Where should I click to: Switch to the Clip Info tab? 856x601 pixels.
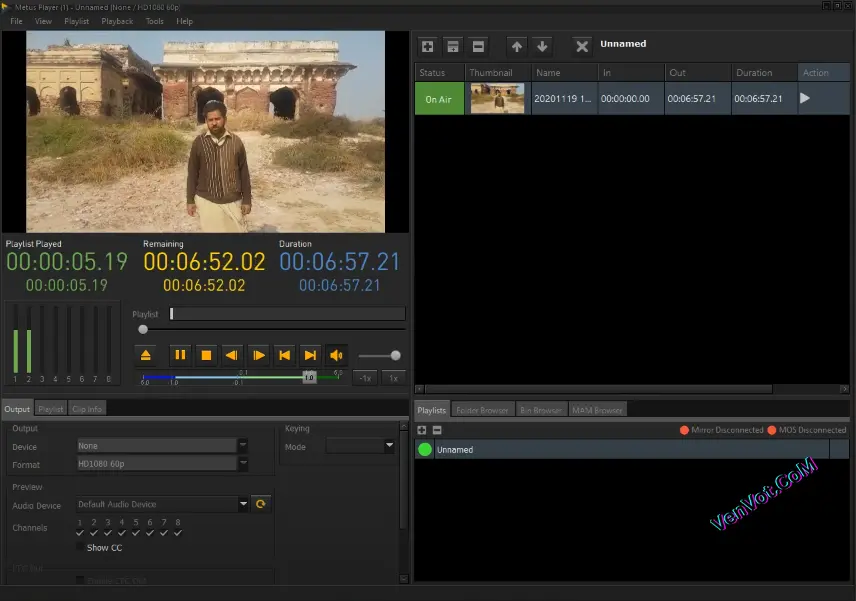pyautogui.click(x=87, y=409)
